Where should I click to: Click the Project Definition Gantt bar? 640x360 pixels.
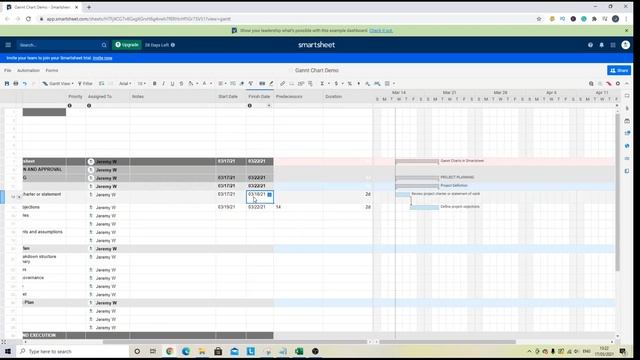417,186
